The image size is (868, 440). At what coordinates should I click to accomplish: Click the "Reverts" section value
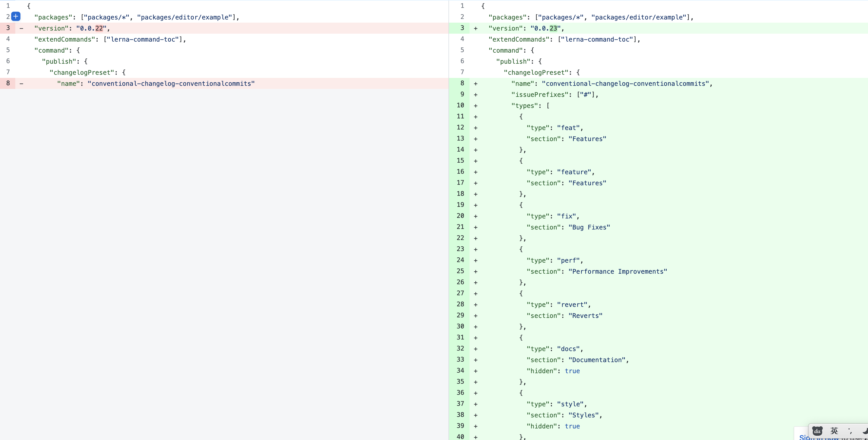(585, 316)
